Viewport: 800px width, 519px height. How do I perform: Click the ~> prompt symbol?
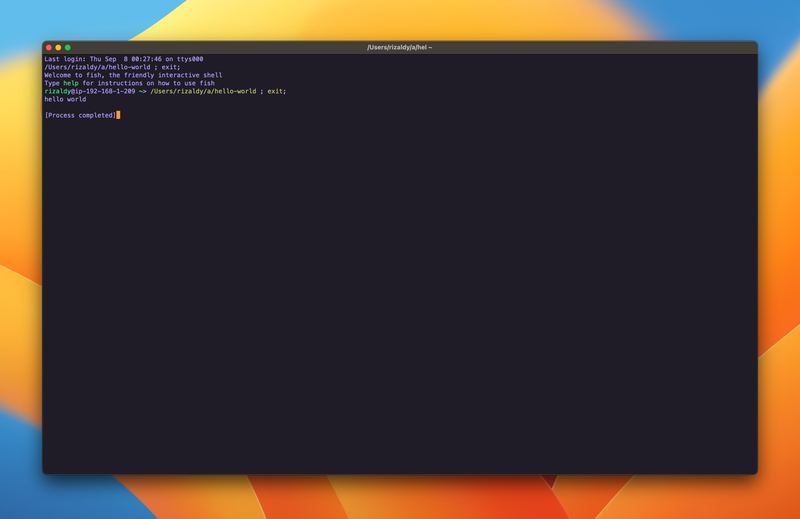click(143, 91)
